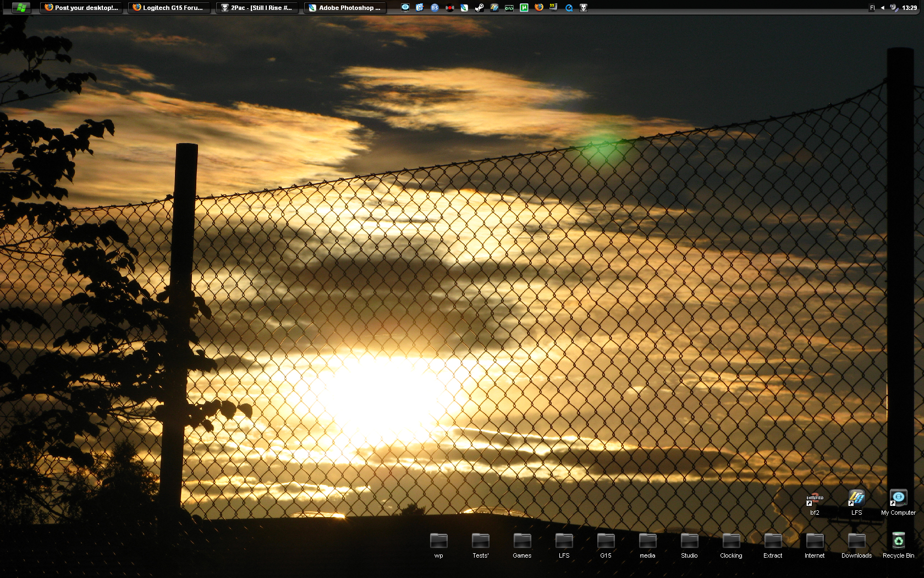Select the Studio desktop folder

click(x=690, y=546)
